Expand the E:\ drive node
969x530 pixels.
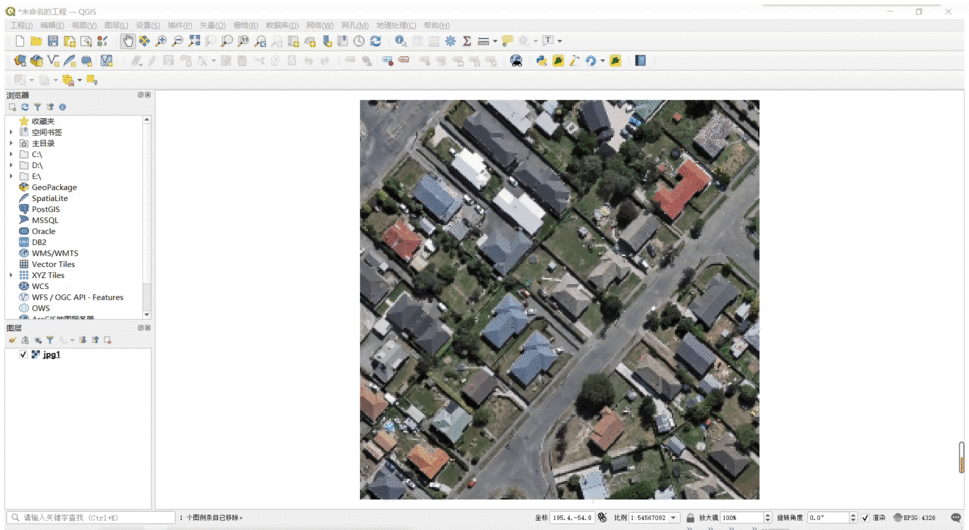point(11,177)
